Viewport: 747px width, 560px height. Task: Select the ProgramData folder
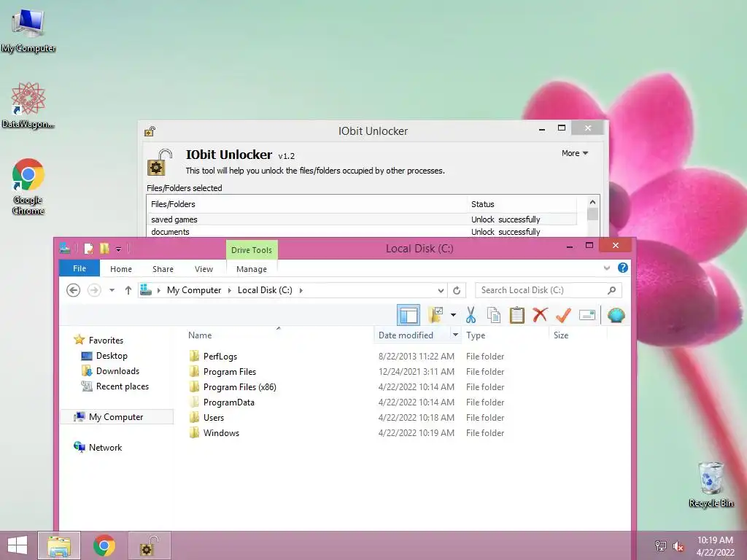pyautogui.click(x=228, y=402)
